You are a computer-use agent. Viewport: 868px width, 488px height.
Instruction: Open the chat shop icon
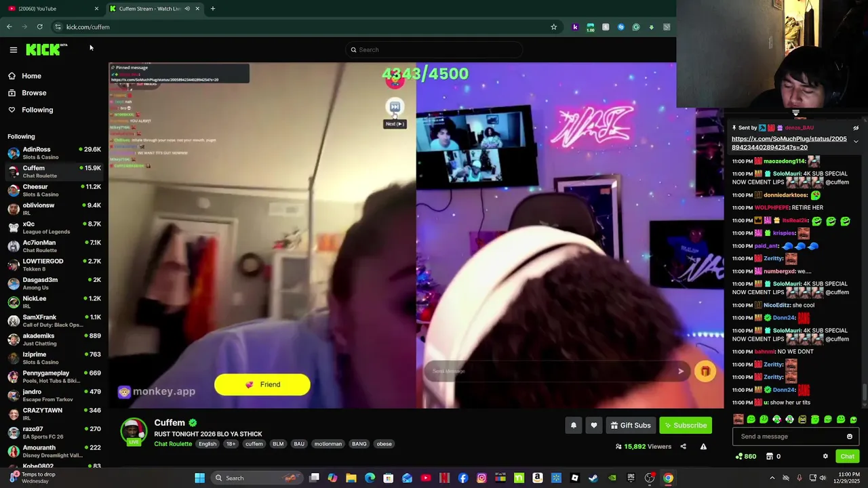pyautogui.click(x=770, y=456)
